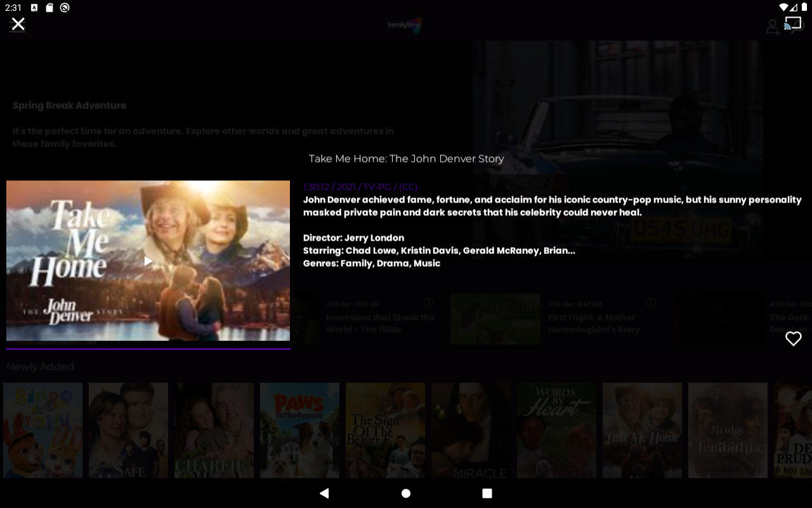Click the battery status icon
Viewport: 812px width, 508px height.
pyautogui.click(x=804, y=8)
